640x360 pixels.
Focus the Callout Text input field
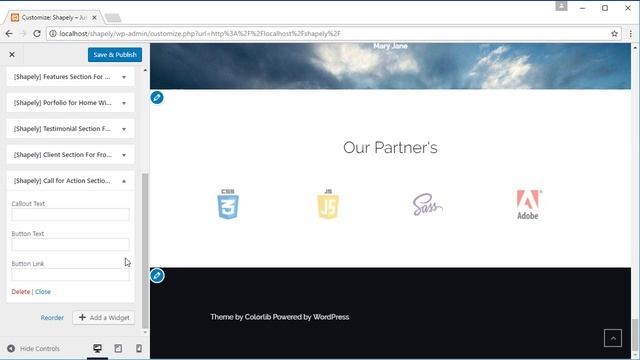click(70, 215)
